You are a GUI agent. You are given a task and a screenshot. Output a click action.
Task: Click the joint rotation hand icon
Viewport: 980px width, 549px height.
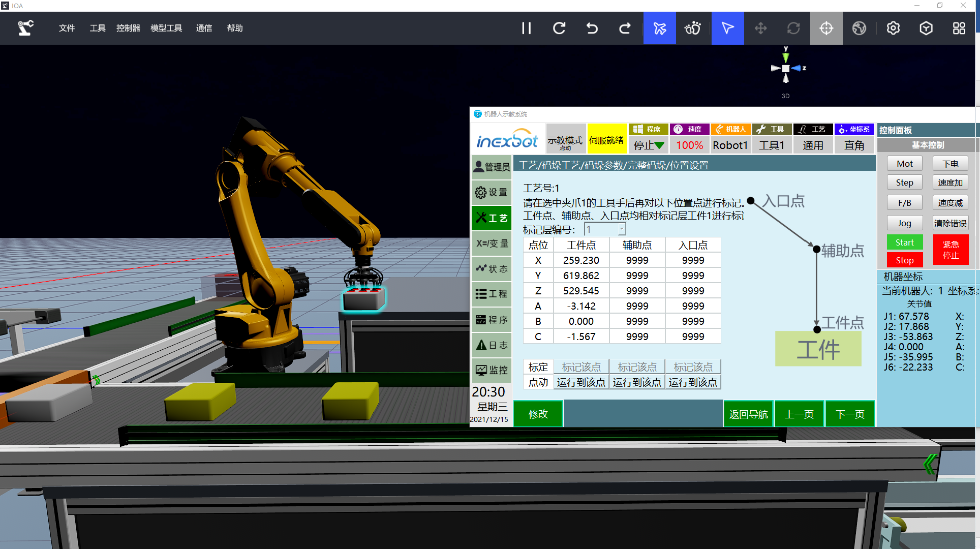692,28
